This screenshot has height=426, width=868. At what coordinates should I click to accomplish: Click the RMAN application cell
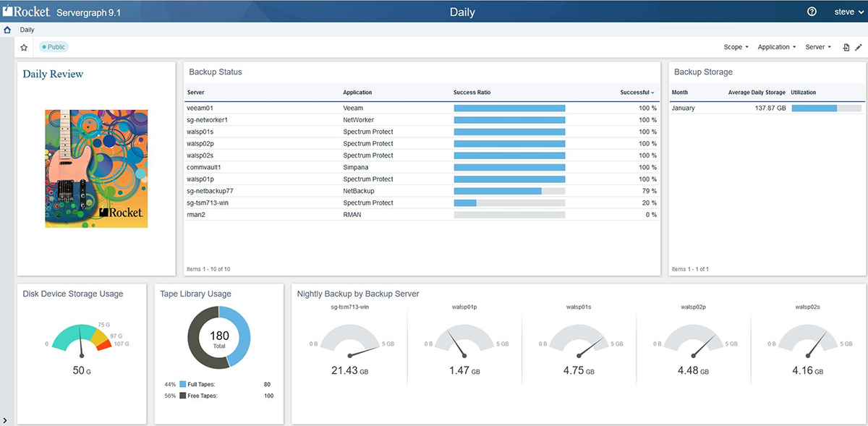[352, 215]
